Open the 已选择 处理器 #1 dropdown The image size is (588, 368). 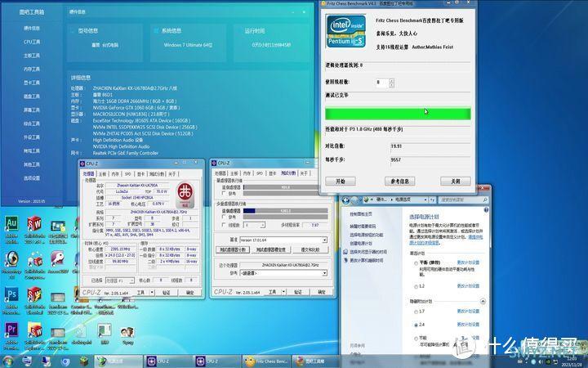(x=119, y=280)
